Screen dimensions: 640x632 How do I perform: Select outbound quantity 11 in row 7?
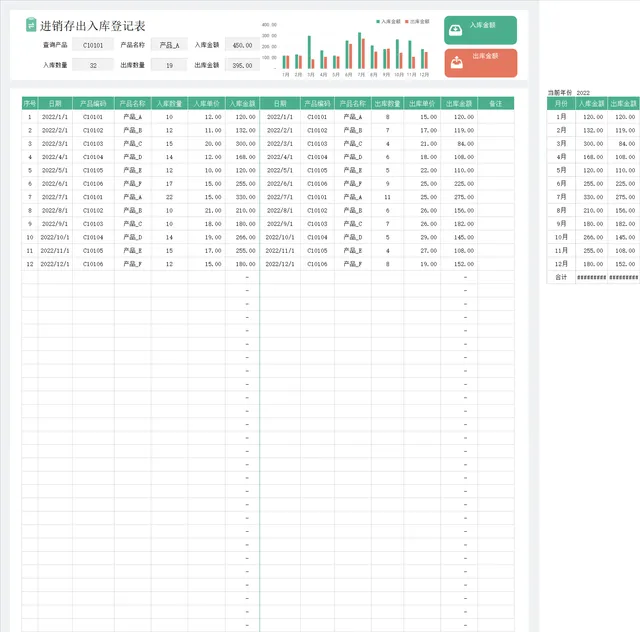(387, 197)
